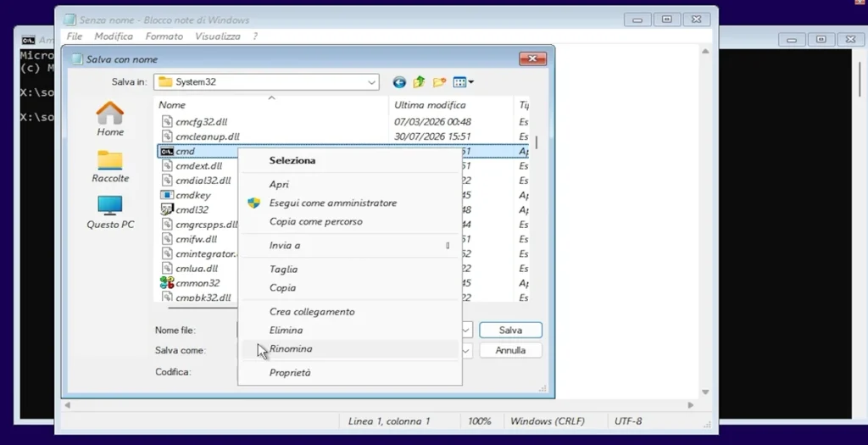Open Raccolte folder in the sidebar

(x=110, y=166)
